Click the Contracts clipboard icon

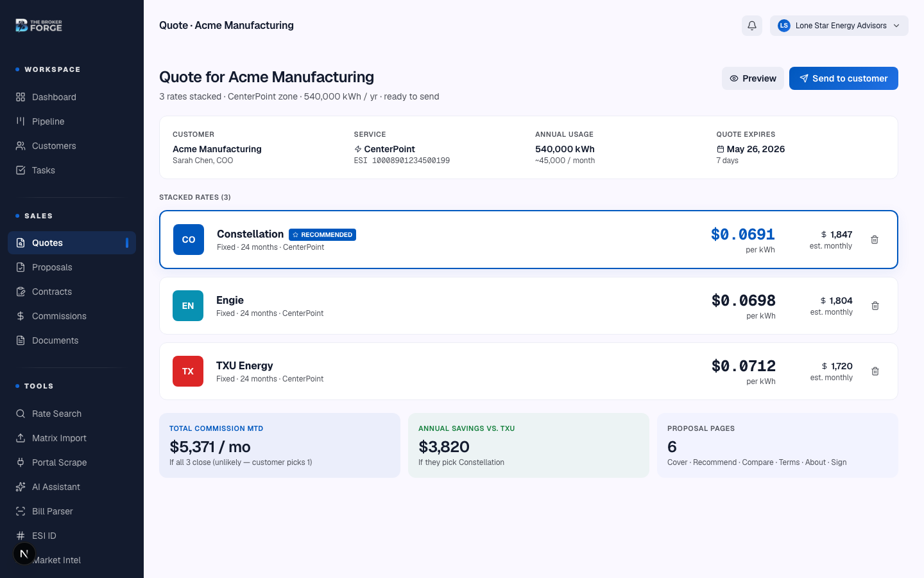point(21,292)
